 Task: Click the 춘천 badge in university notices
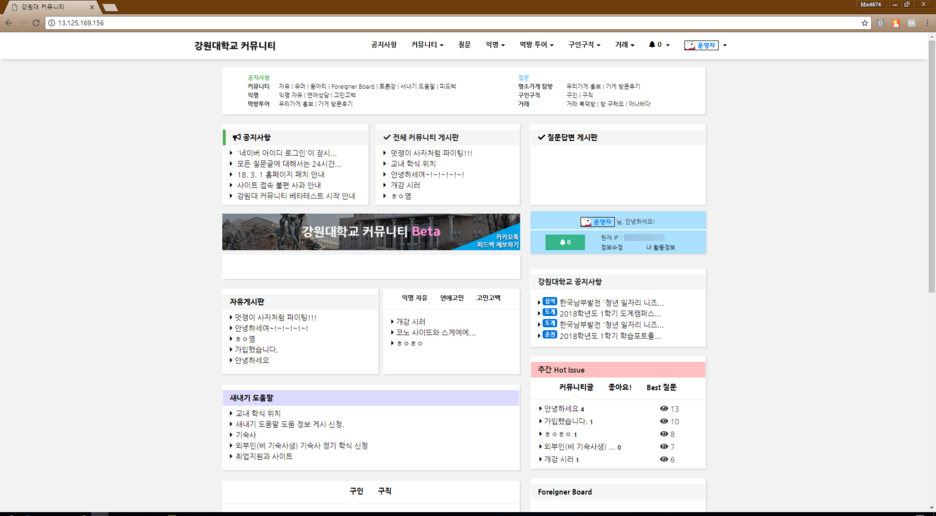pyautogui.click(x=549, y=335)
